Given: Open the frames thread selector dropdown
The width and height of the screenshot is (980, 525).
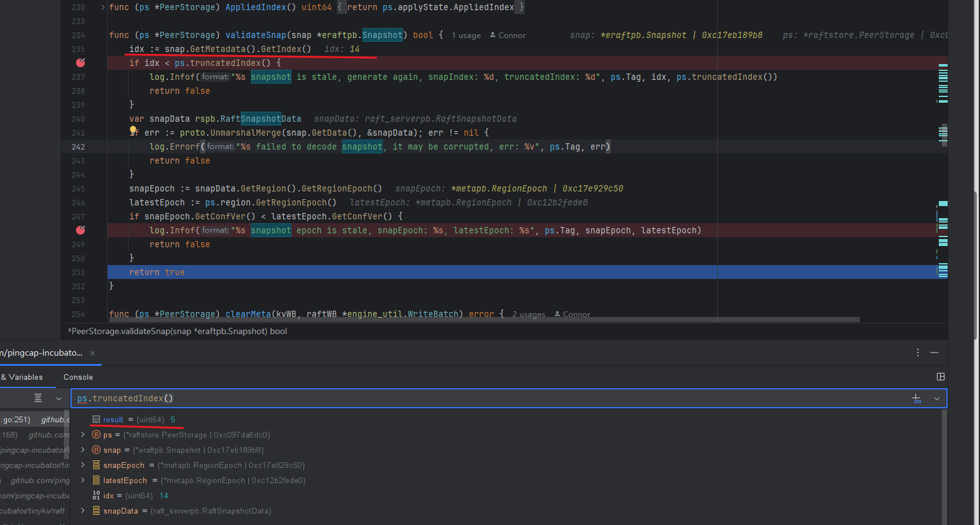Looking at the screenshot, I should pyautogui.click(x=59, y=398).
